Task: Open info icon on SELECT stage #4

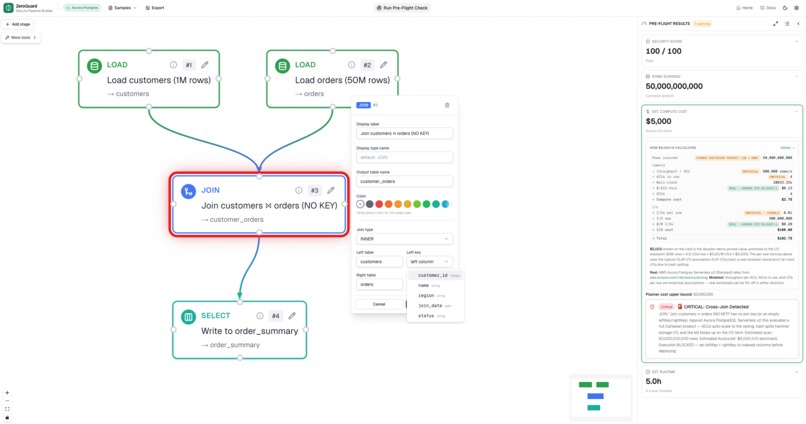Action: 260,316
